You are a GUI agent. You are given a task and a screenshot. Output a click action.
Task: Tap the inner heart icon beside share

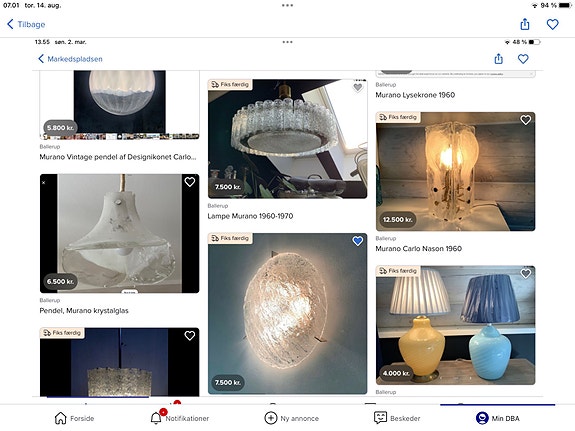pos(523,59)
